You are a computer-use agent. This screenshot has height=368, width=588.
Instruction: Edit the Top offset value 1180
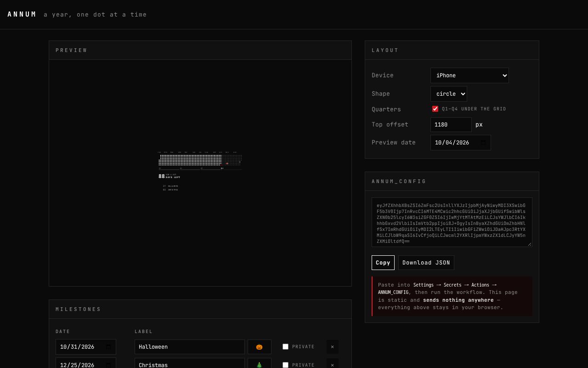click(x=451, y=125)
